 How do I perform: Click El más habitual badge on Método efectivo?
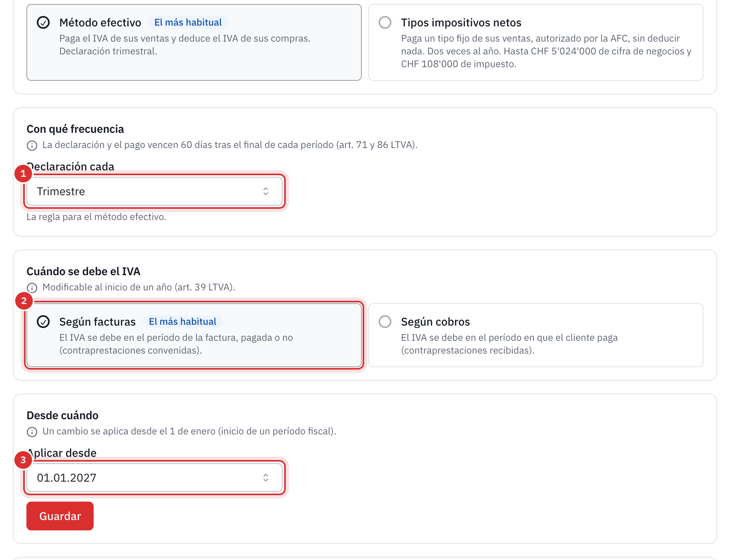coord(188,22)
